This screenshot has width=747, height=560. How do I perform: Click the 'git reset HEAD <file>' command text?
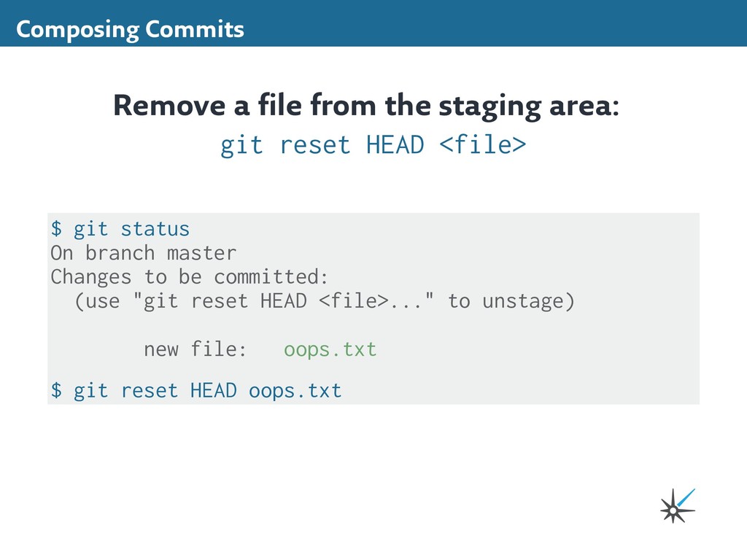pyautogui.click(x=373, y=145)
